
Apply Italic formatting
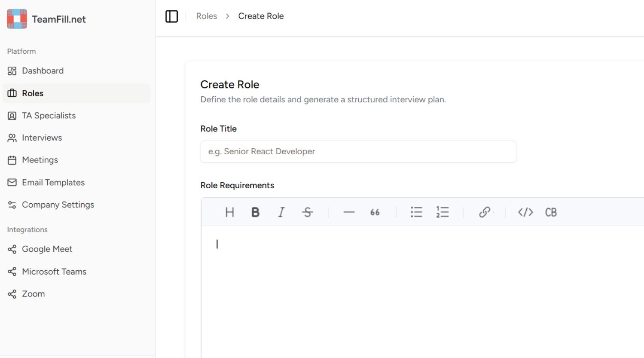pyautogui.click(x=281, y=212)
